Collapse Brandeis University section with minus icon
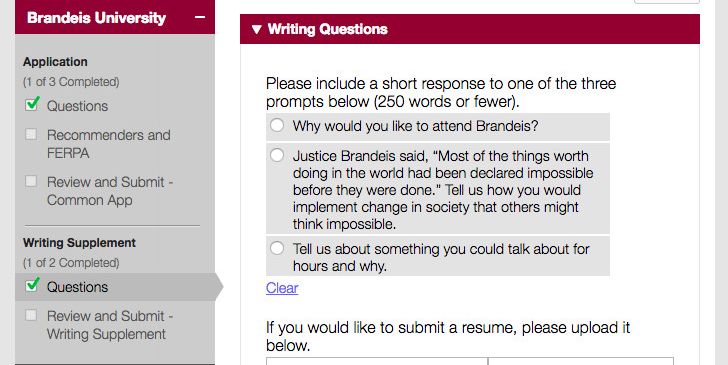728x365 pixels. (x=200, y=17)
